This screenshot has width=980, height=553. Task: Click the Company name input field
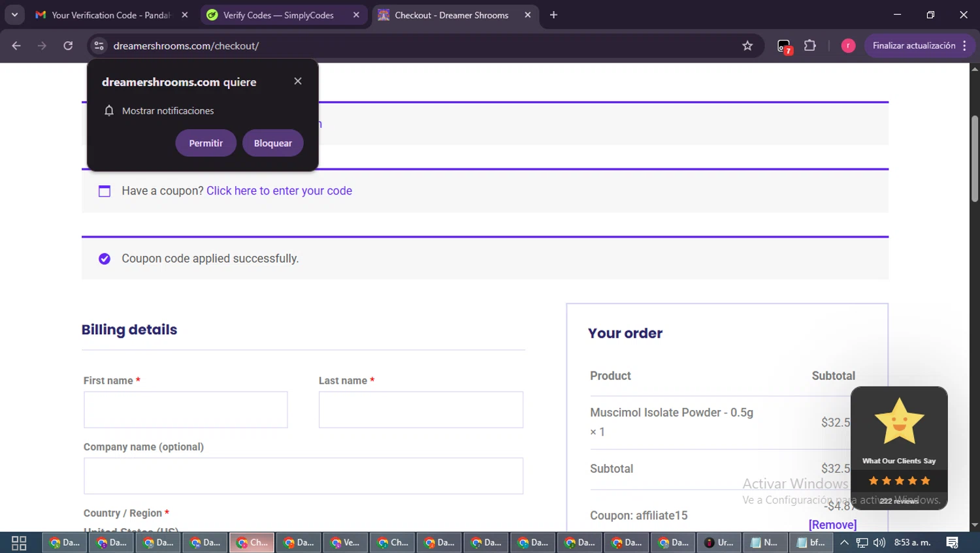coord(303,475)
